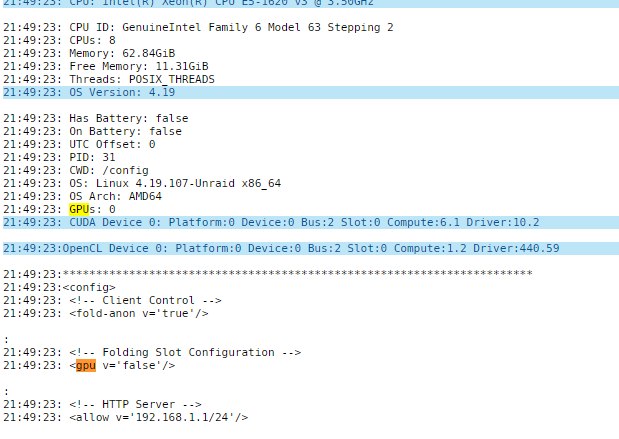Click the Threads POSIX_THREADS line
Image resolution: width=619 pixels, height=439 pixels.
point(109,79)
